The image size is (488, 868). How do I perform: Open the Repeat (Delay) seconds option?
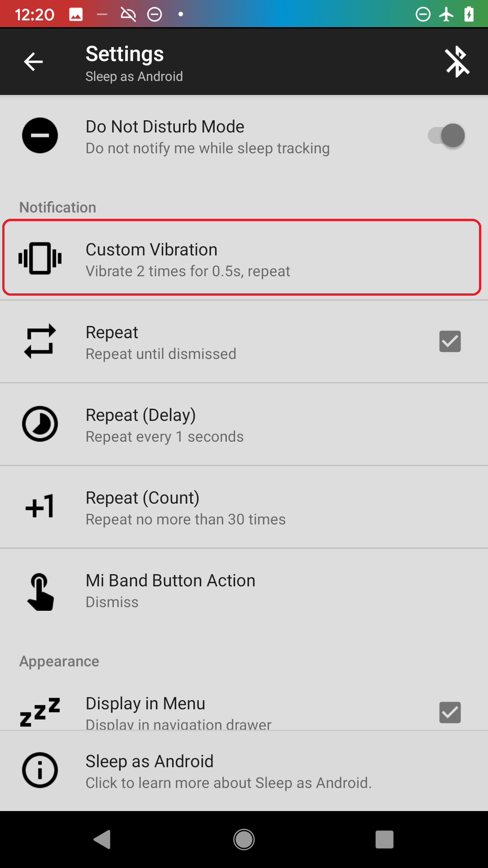tap(244, 424)
